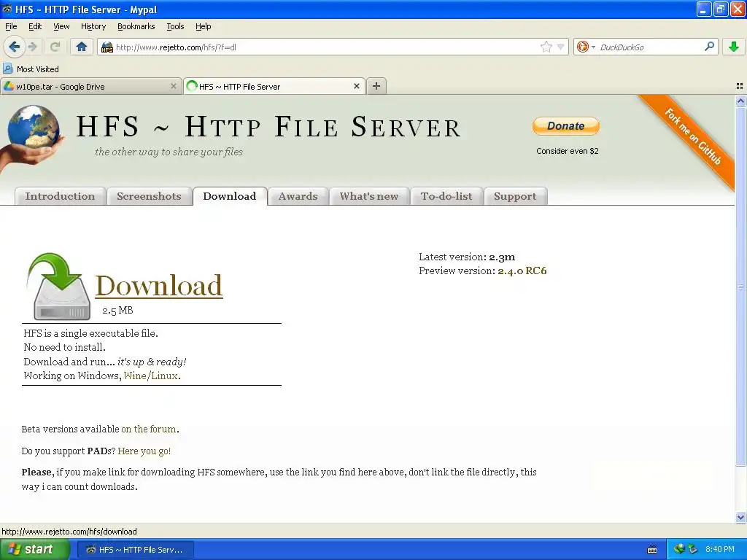Image resolution: width=747 pixels, height=560 pixels.
Task: Open the green Downloads arrow button
Action: (734, 47)
